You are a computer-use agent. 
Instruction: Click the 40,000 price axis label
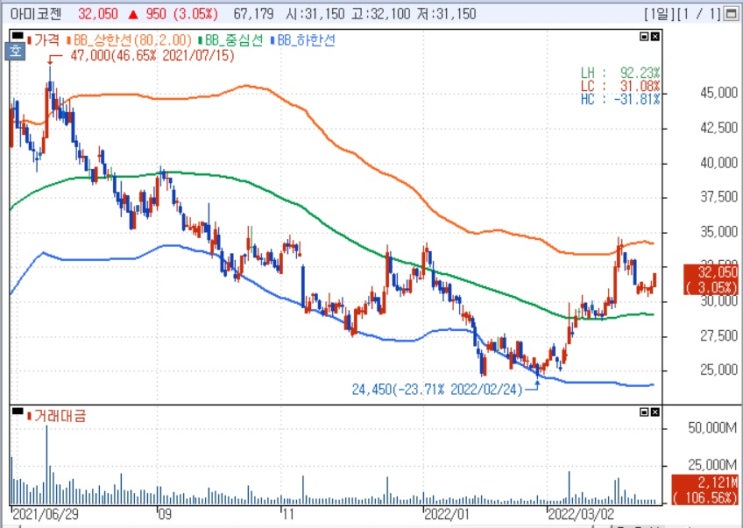coord(719,163)
